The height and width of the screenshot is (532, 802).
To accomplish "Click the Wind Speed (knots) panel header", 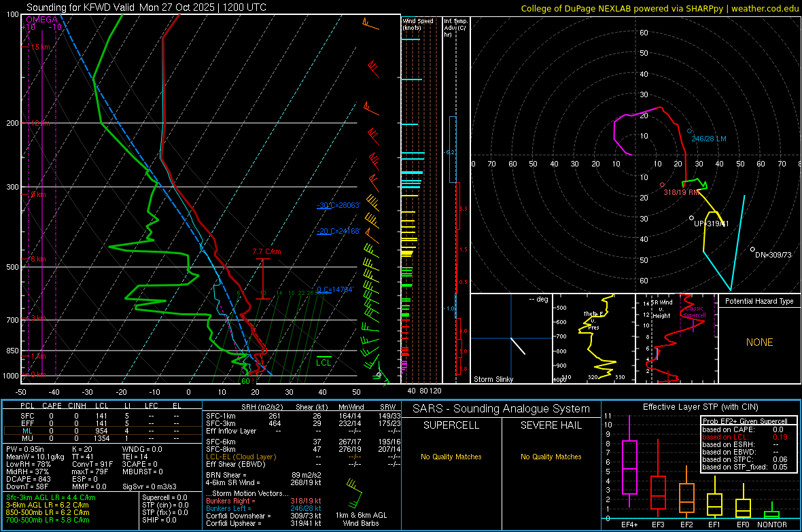I will pyautogui.click(x=417, y=24).
